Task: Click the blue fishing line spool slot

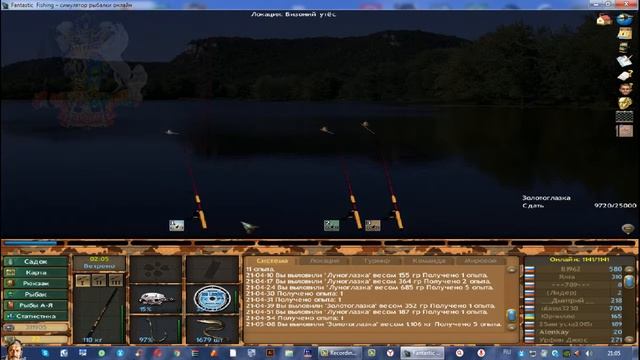Action: (x=212, y=299)
